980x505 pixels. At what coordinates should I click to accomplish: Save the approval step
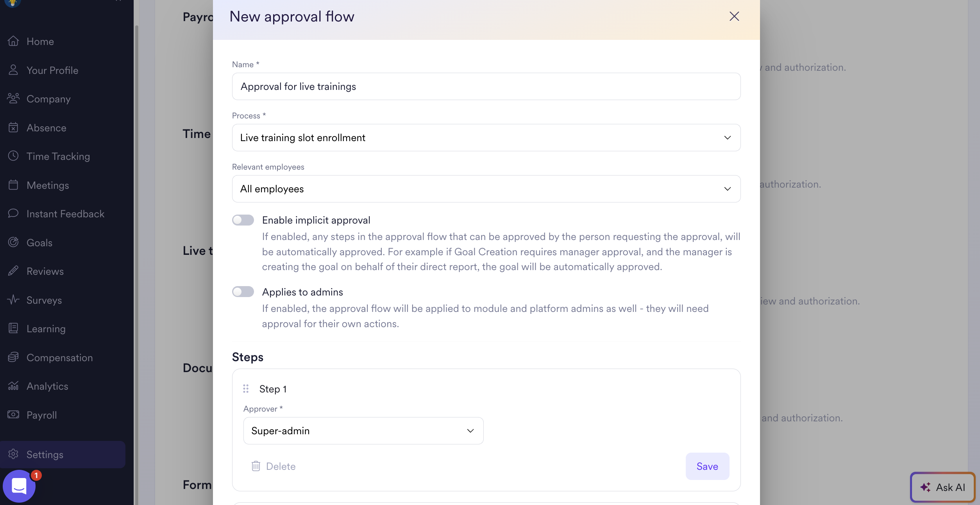[x=707, y=466]
